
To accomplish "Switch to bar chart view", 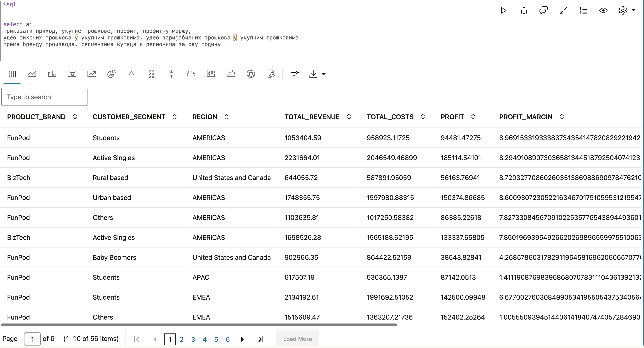I will 52,74.
